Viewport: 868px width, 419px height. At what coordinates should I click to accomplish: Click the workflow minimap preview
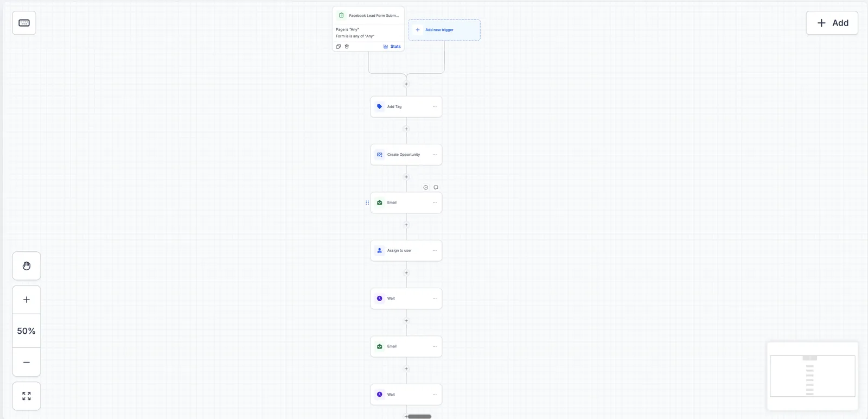tap(813, 376)
